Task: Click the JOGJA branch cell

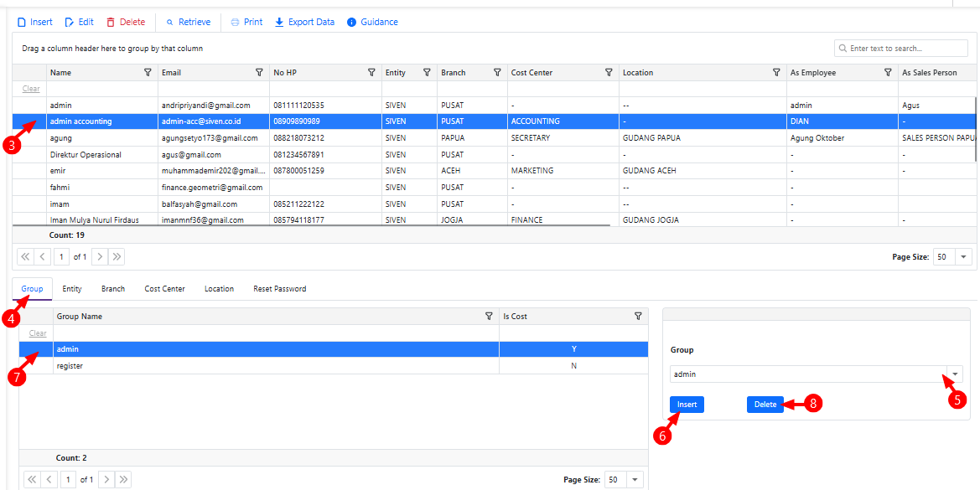Action: coord(472,219)
